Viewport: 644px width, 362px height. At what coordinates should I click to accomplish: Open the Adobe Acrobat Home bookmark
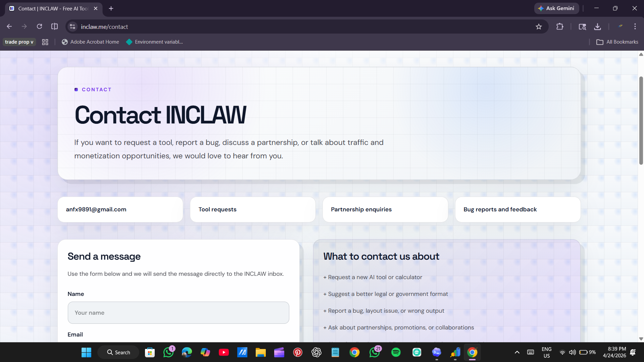click(91, 42)
